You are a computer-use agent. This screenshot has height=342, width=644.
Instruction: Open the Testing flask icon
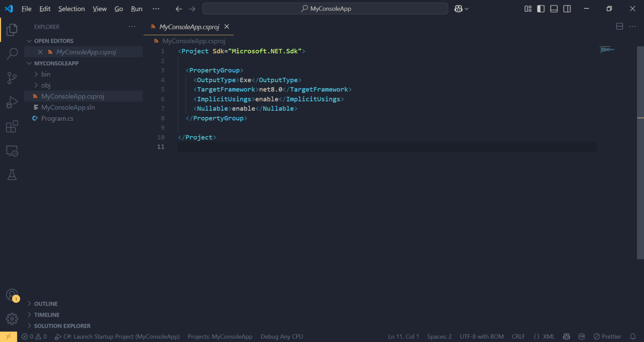click(x=12, y=174)
